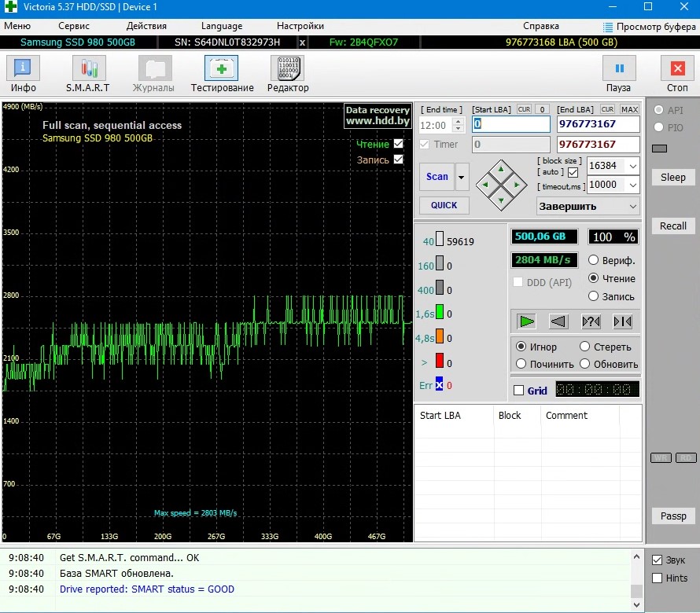Select the Стереть erase action option
The image size is (700, 613).
585,347
